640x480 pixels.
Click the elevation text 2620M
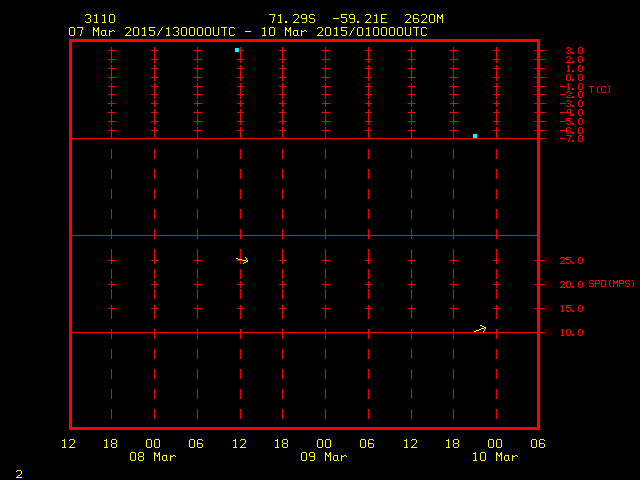[424, 19]
